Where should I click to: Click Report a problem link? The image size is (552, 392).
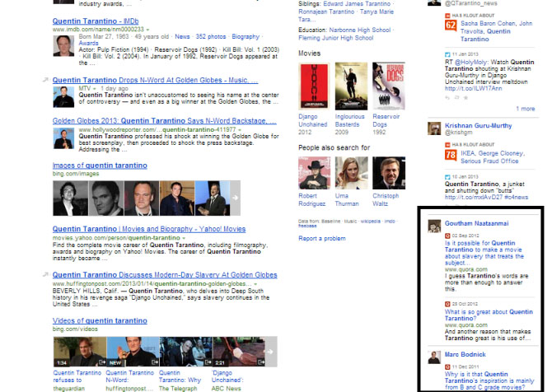(322, 239)
